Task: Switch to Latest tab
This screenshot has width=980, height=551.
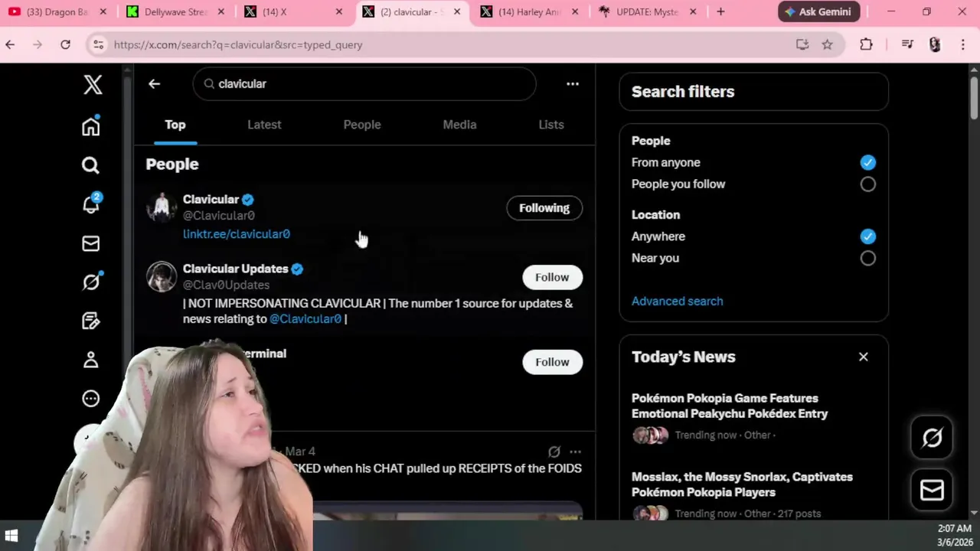Action: (264, 125)
